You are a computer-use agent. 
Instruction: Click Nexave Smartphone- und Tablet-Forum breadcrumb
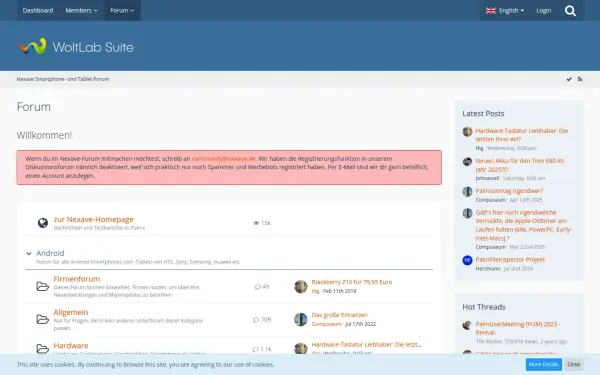click(63, 79)
